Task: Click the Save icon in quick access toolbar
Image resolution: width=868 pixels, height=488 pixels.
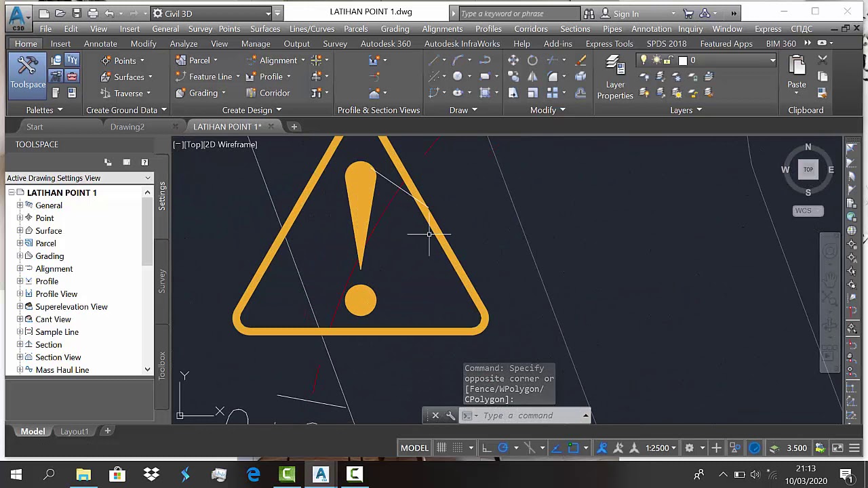Action: pyautogui.click(x=77, y=13)
